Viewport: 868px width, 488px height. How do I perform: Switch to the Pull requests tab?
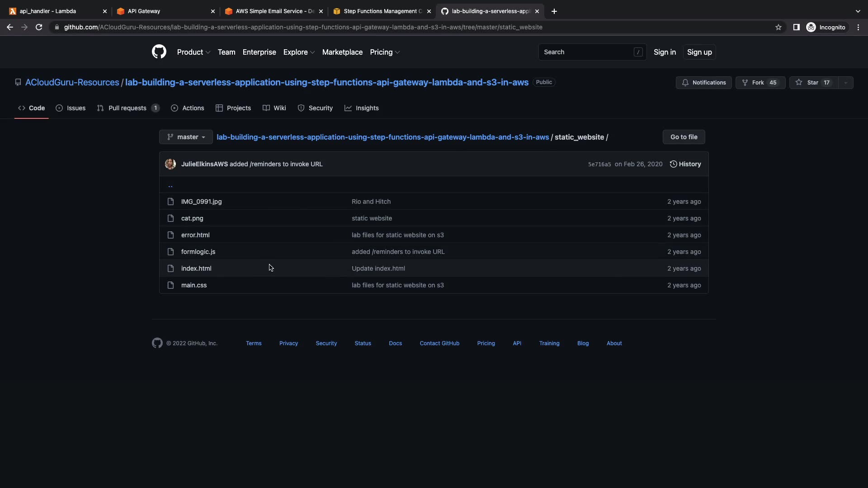point(127,108)
